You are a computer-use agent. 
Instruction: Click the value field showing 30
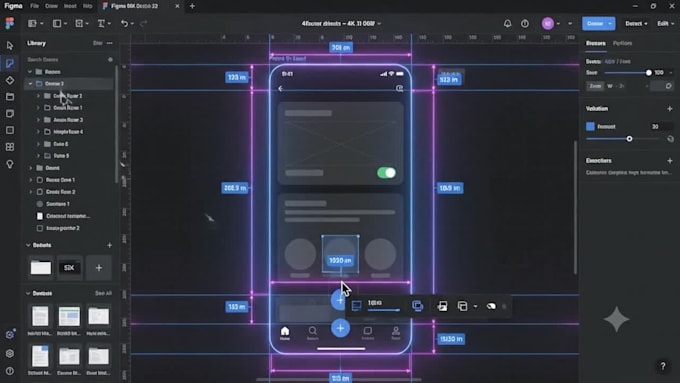[x=661, y=126]
